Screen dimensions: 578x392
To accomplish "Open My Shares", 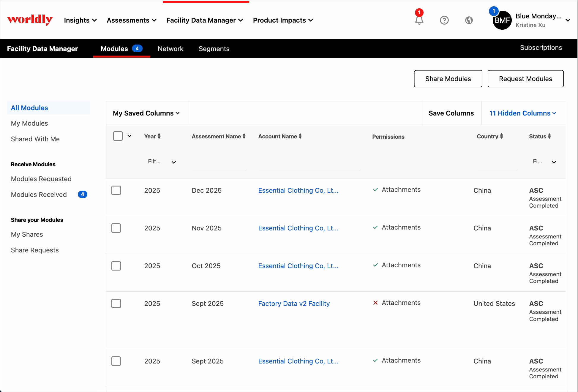I will 27,234.
